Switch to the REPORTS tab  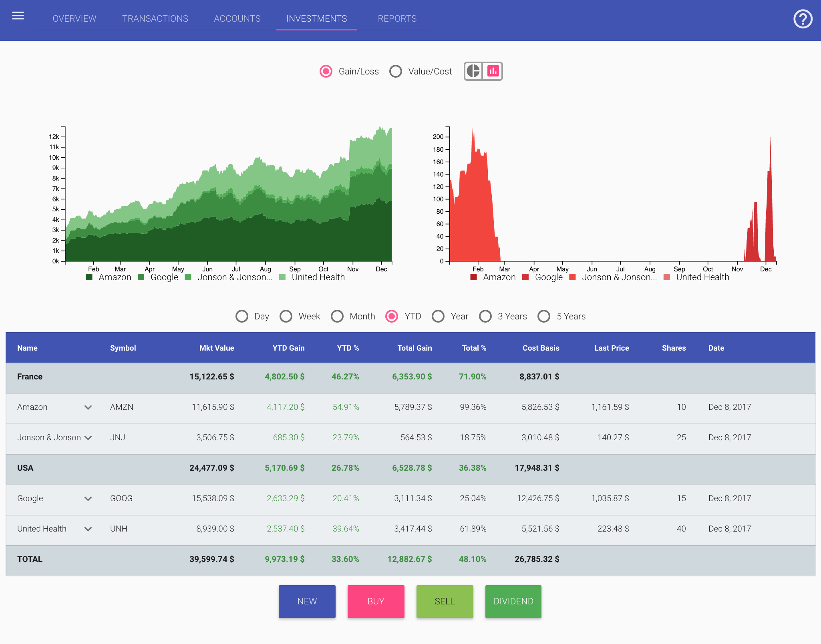(x=397, y=18)
